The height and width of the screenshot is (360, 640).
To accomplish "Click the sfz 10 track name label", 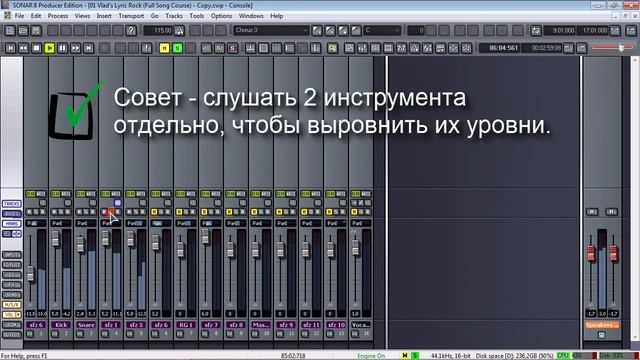I will click(336, 325).
